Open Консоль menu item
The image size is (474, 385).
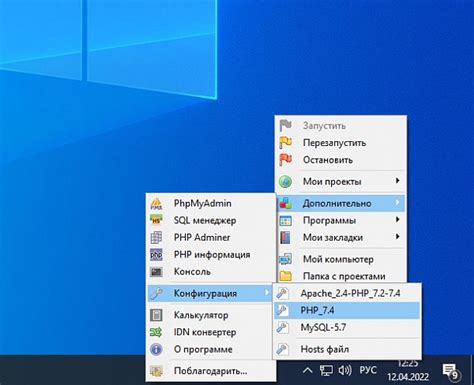coord(211,272)
